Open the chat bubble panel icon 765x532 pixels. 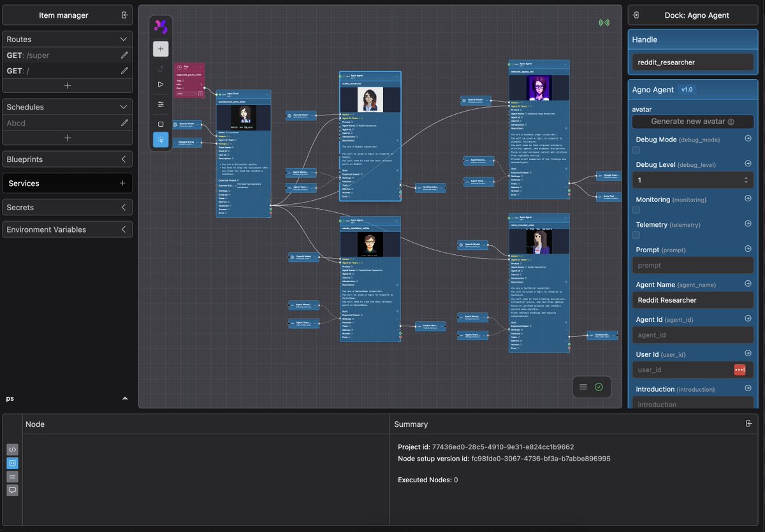point(12,490)
